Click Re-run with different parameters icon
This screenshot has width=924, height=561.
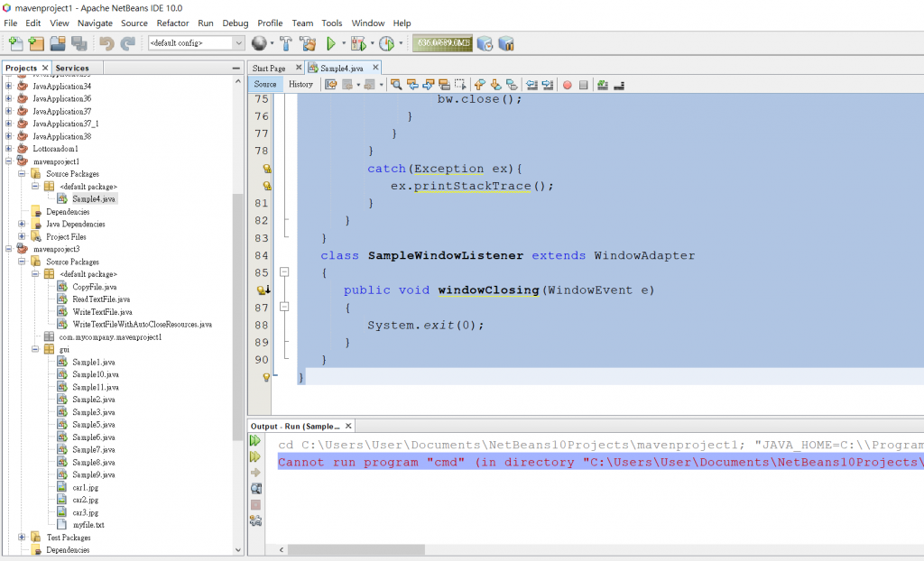[x=255, y=456]
